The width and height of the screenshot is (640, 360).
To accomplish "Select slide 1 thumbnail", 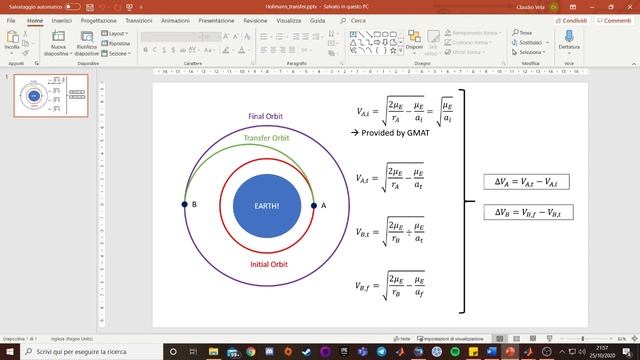I will click(51, 96).
